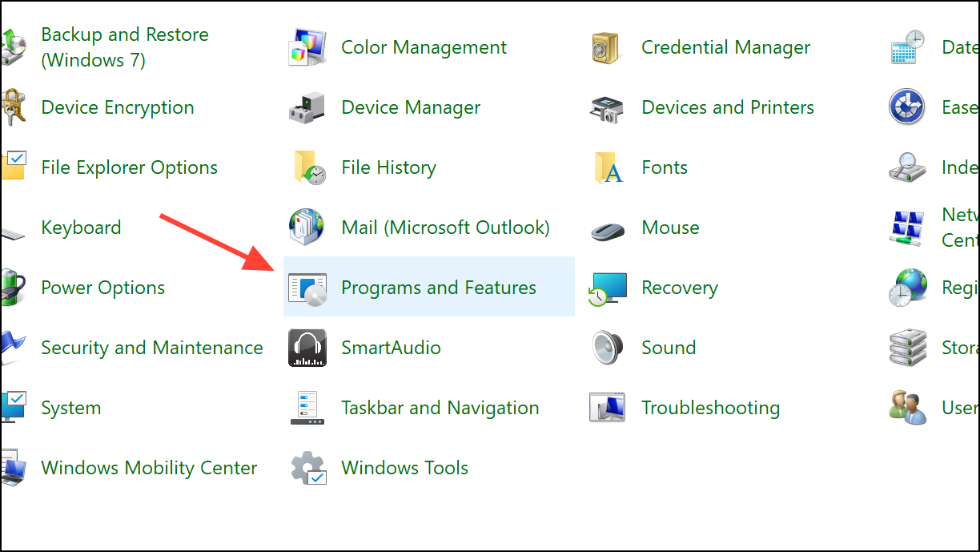
Task: Click the Color Management link
Action: [x=424, y=47]
